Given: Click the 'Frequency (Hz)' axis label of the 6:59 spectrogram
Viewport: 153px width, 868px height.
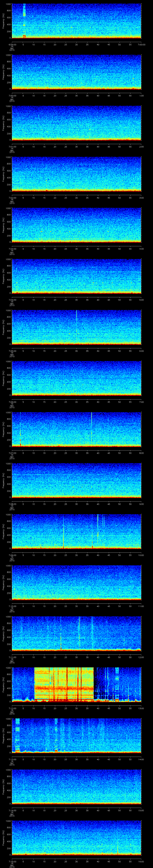Looking at the screenshot, I should (3, 21).
